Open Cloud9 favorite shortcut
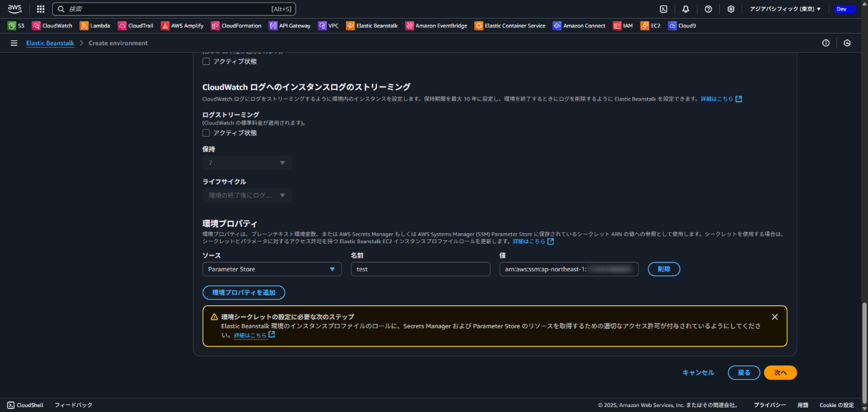Screen dimensions: 868x412 682,26
